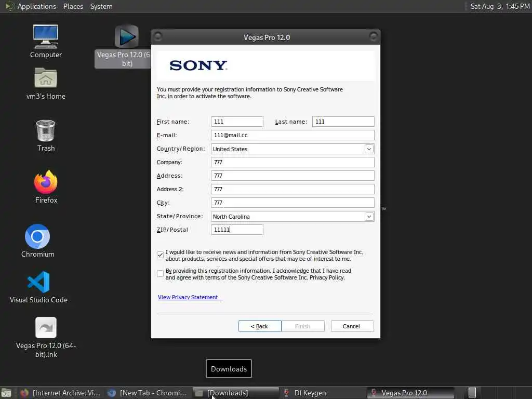Select the Vegas Pro 12.0 play icon on desktop

click(x=127, y=36)
